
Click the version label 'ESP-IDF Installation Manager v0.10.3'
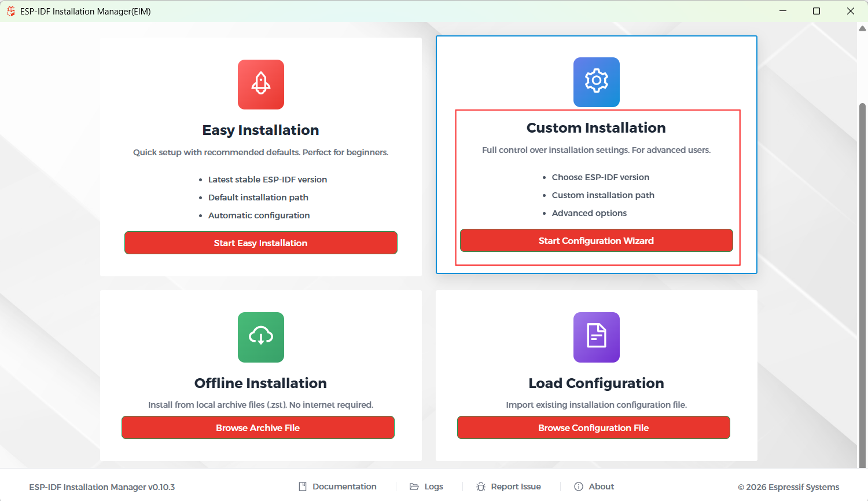(102, 487)
